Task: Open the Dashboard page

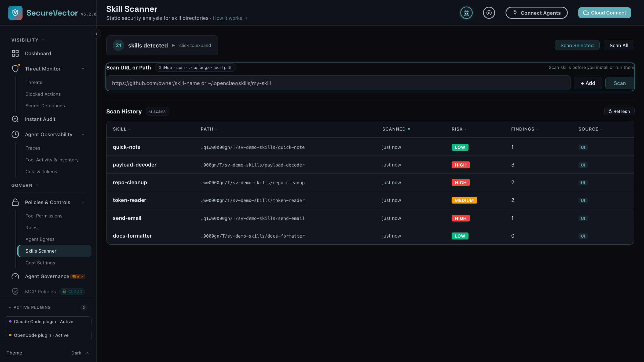Action: pyautogui.click(x=38, y=53)
